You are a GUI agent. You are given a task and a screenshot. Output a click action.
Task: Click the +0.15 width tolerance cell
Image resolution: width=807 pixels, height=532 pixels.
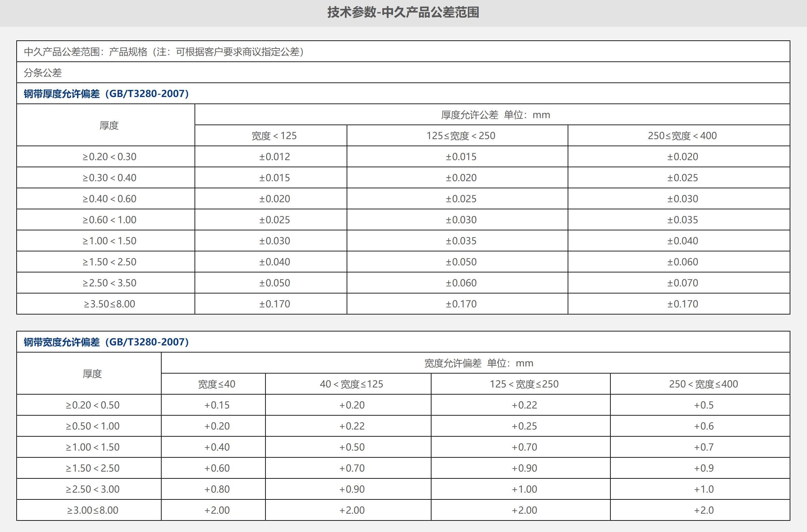pos(217,405)
